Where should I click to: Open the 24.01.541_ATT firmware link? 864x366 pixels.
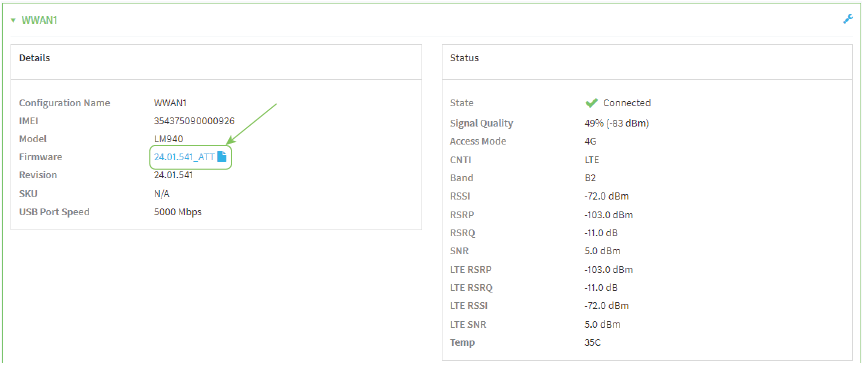(x=184, y=157)
